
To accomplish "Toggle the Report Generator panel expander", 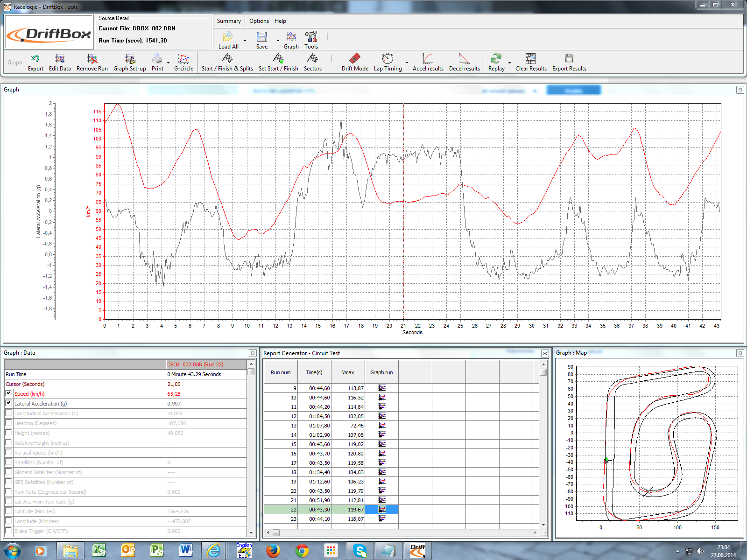I will tap(545, 354).
